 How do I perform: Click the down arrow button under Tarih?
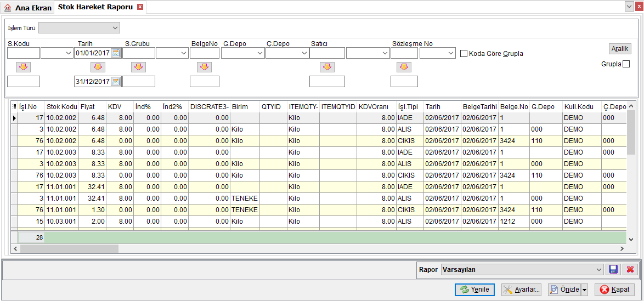coord(97,67)
